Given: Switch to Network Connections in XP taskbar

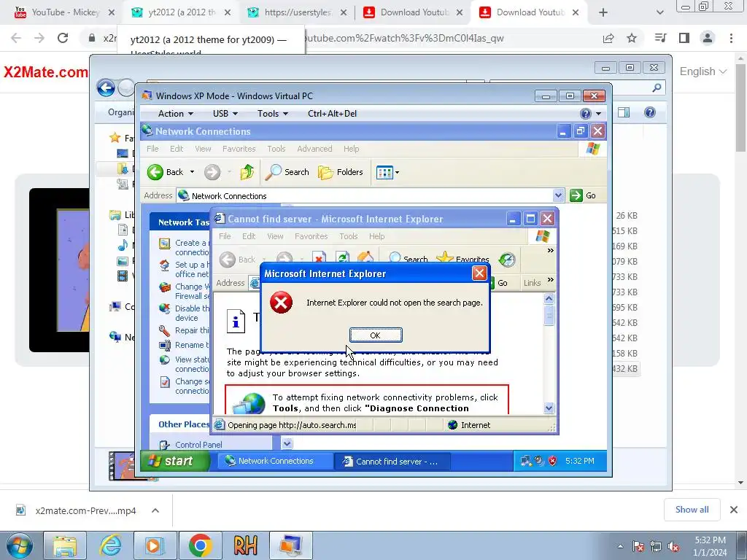Looking at the screenshot, I should (x=275, y=461).
